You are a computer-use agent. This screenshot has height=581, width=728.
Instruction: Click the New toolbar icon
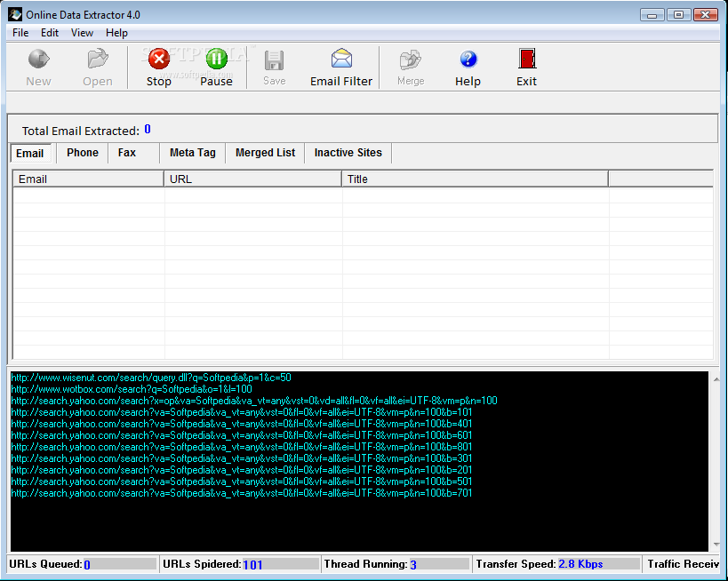click(38, 59)
